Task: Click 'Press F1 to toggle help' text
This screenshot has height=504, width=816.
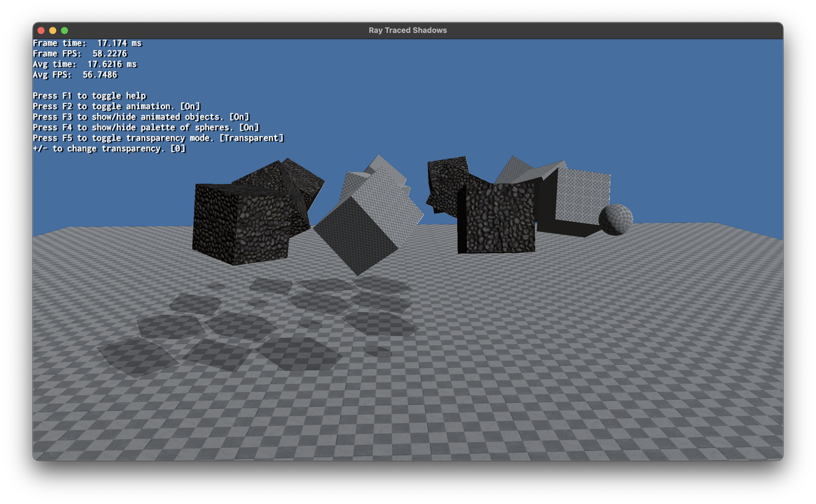Action: coord(90,96)
